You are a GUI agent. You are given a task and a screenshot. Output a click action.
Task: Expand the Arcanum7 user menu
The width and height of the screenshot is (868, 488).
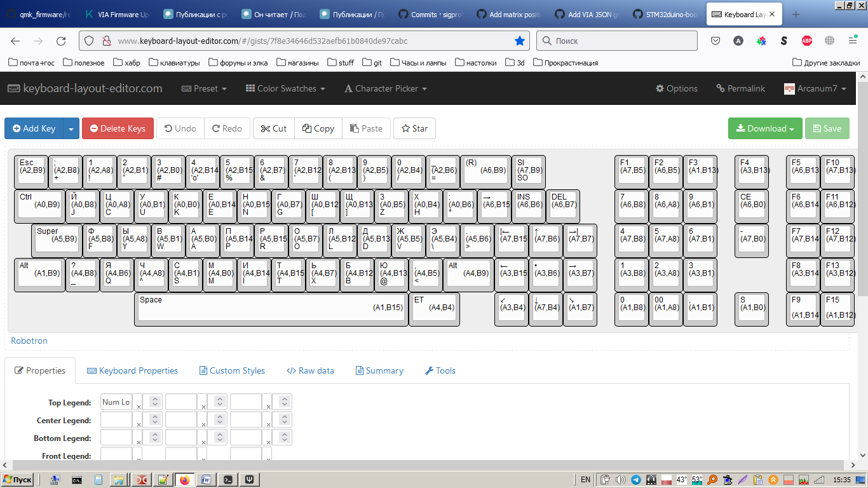tap(815, 88)
